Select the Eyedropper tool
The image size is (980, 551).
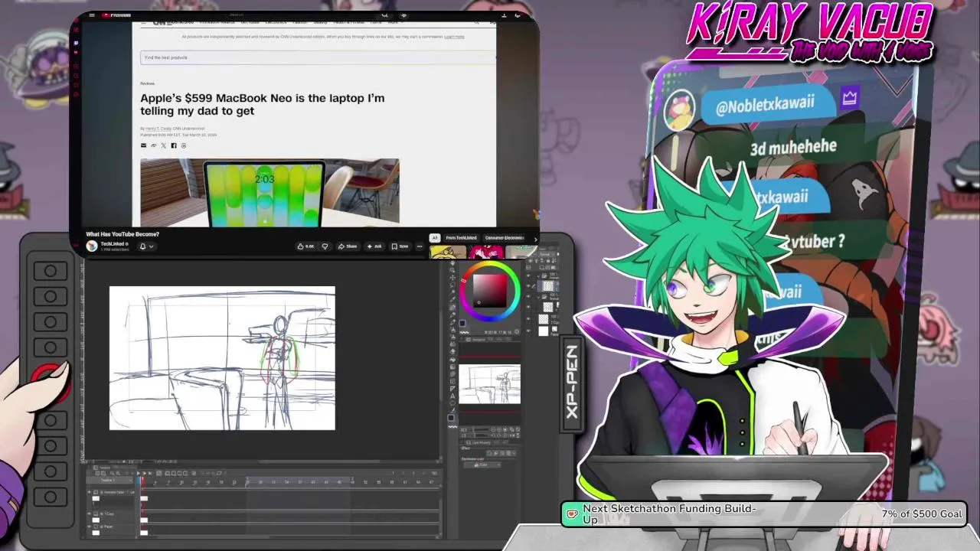(x=452, y=299)
